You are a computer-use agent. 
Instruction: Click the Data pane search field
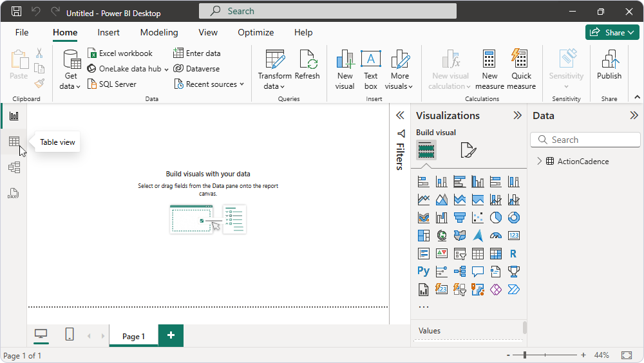coord(585,140)
